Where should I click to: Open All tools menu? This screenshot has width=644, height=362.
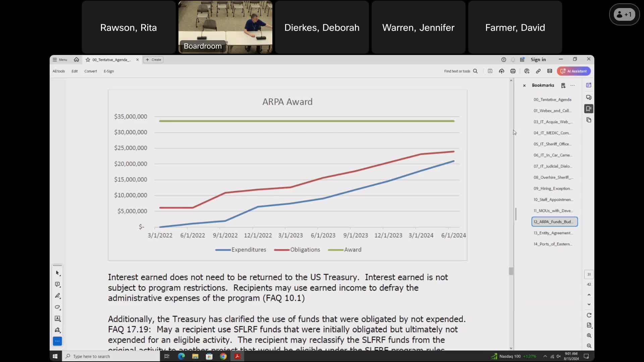pos(59,71)
